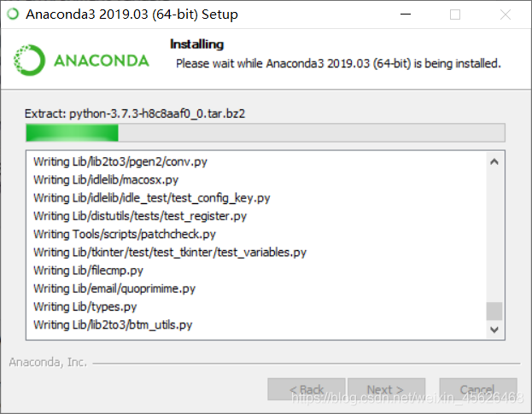Select log line Writing Lib/idlelib/macosx.py
532x414 pixels.
(x=106, y=180)
